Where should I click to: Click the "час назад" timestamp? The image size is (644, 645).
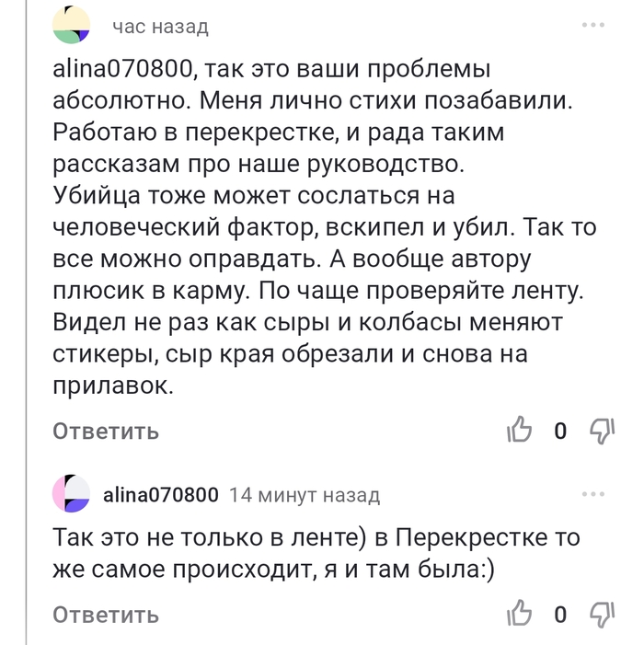[160, 27]
